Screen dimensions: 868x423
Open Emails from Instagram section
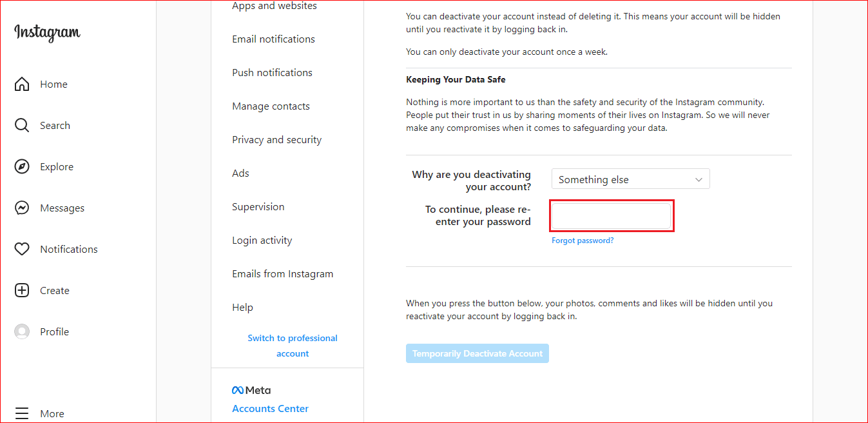pos(282,274)
